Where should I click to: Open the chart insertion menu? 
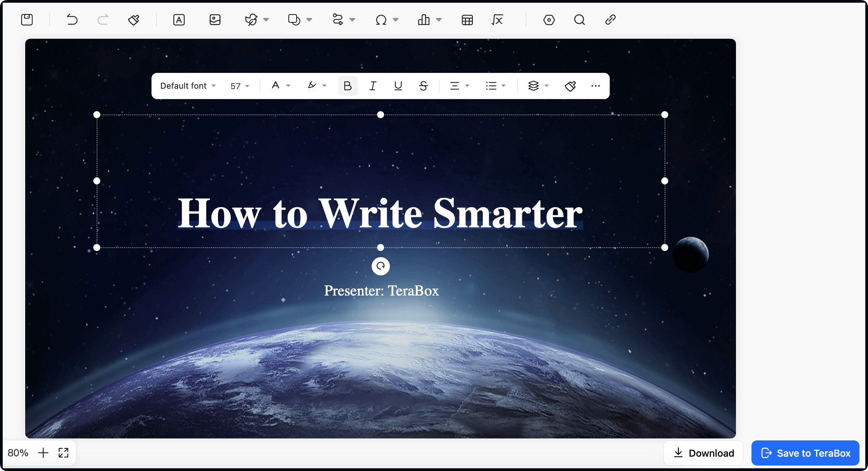tap(429, 19)
